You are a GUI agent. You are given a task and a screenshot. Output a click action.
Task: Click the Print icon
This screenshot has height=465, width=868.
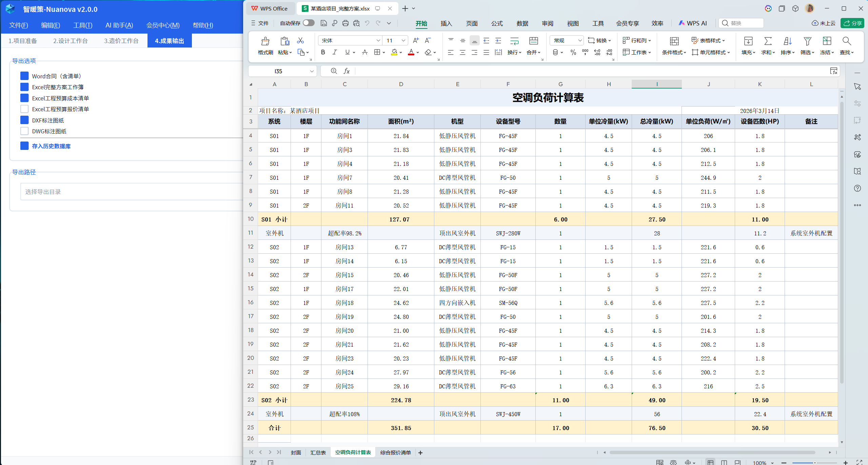pos(346,23)
